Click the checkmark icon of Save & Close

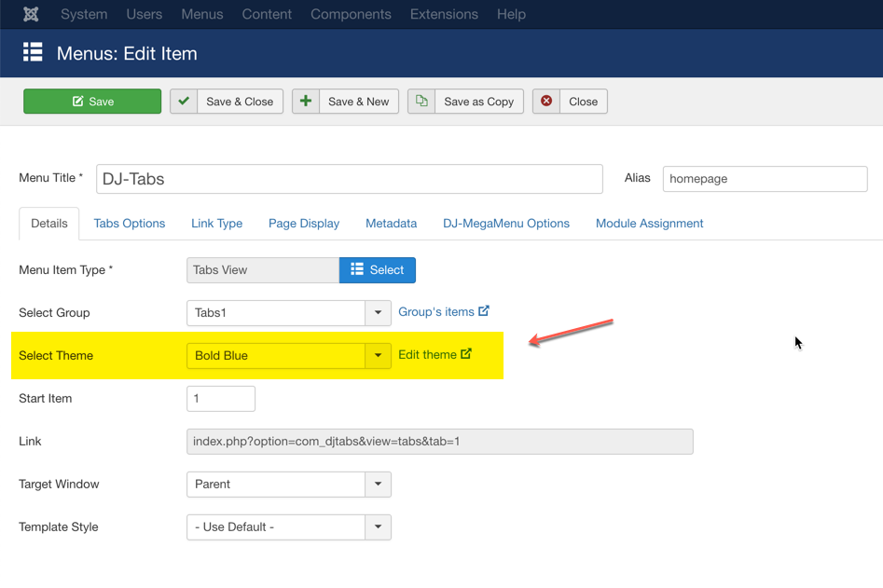184,102
